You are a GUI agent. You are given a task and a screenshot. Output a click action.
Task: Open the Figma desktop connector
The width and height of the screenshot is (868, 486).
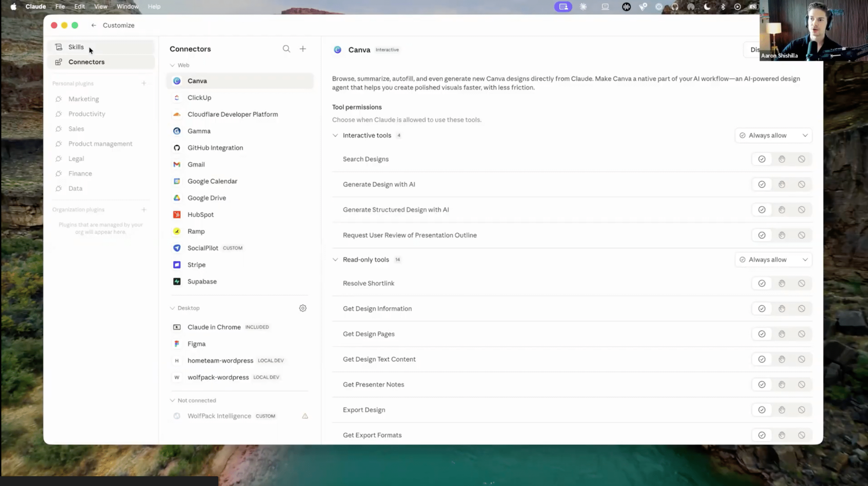coord(240,344)
